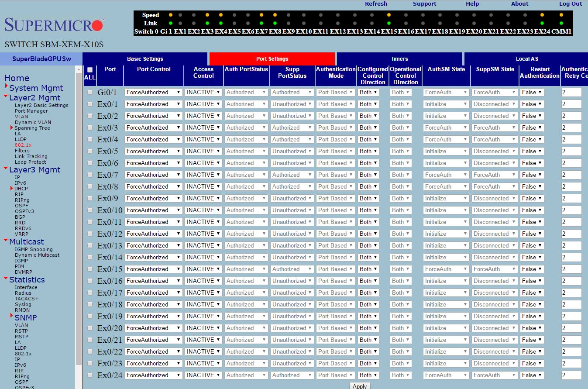Screen dimensions: 588x389
Task: Tick the checkbox for port Ex0/1
Action: point(90,104)
